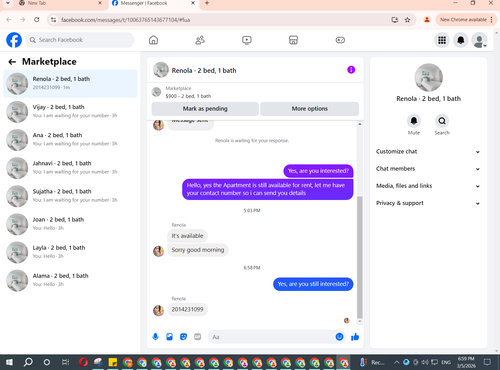Click the chat message scrollbar thumb

click(360, 257)
